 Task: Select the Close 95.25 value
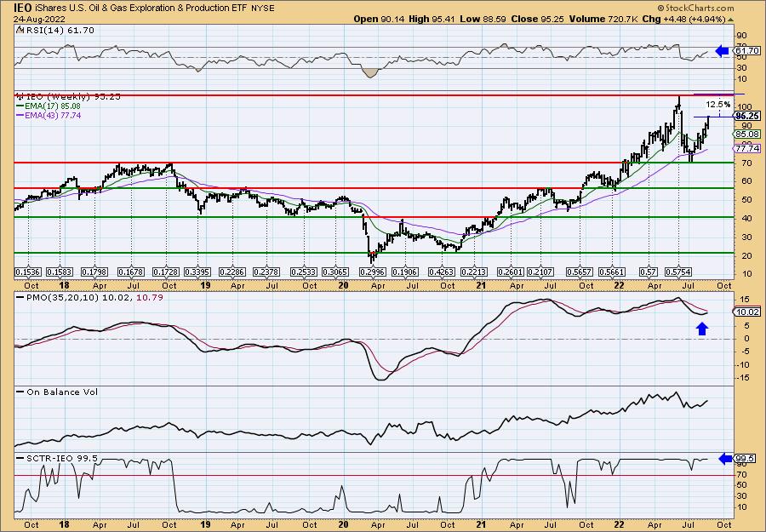537,19
